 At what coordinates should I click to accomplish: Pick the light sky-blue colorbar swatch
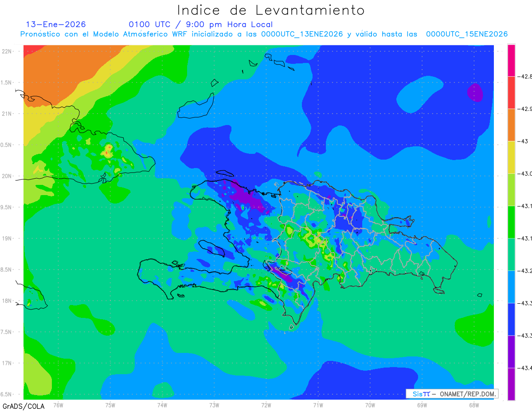pyautogui.click(x=511, y=287)
